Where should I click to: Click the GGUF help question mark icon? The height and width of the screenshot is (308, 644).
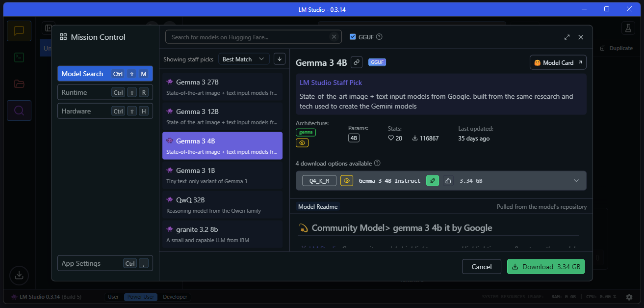click(379, 37)
